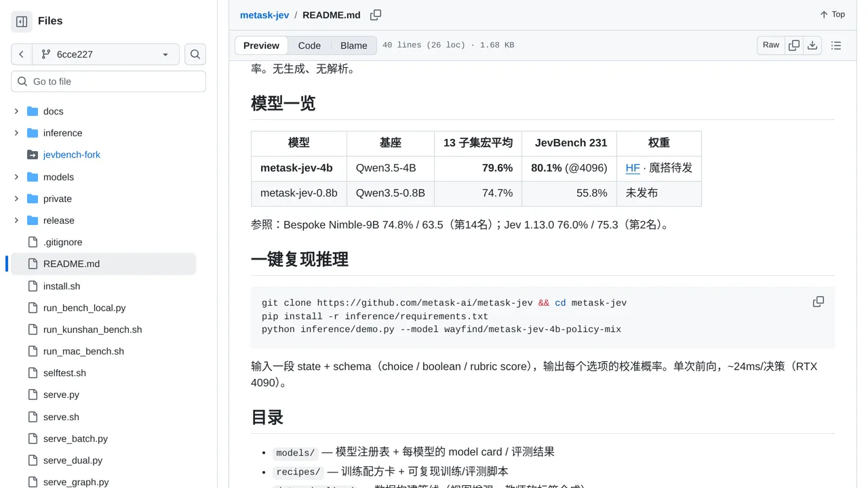Jump to Top of the page

coord(833,14)
